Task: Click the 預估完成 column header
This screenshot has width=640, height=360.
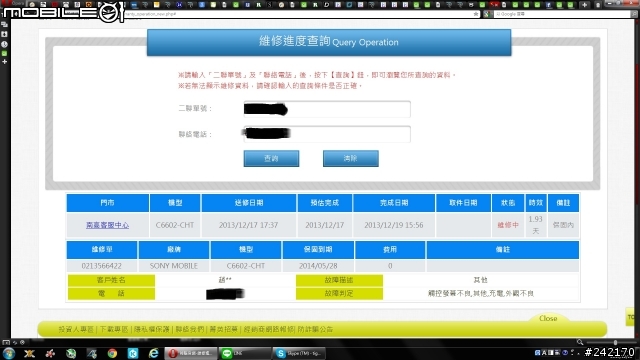Action: [324, 203]
